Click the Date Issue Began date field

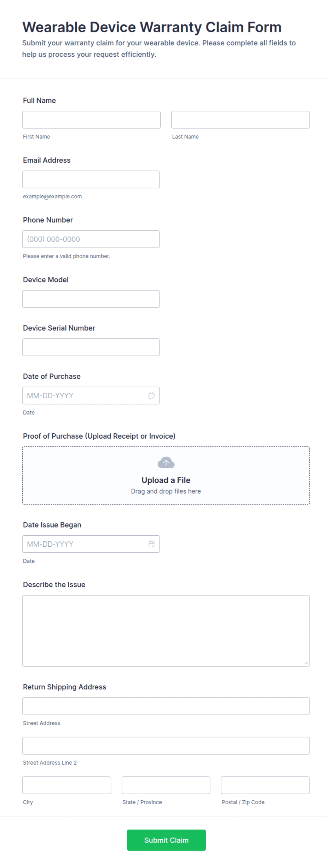(x=91, y=544)
